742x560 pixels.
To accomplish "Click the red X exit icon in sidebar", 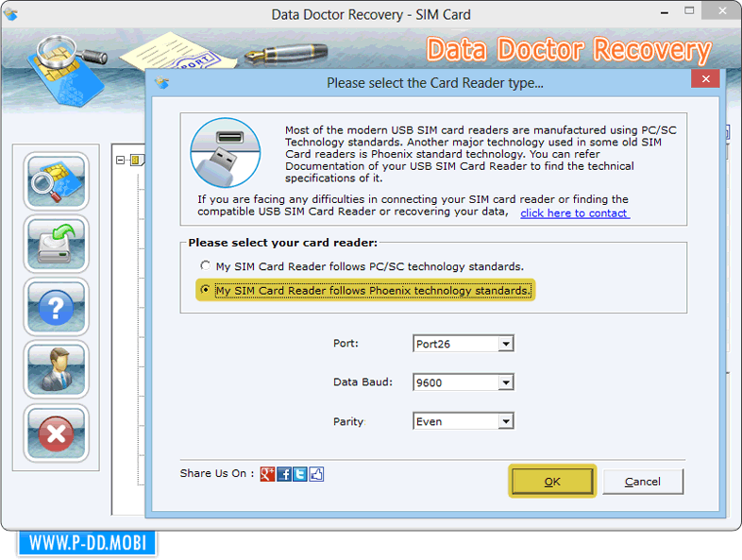I will click(x=56, y=433).
